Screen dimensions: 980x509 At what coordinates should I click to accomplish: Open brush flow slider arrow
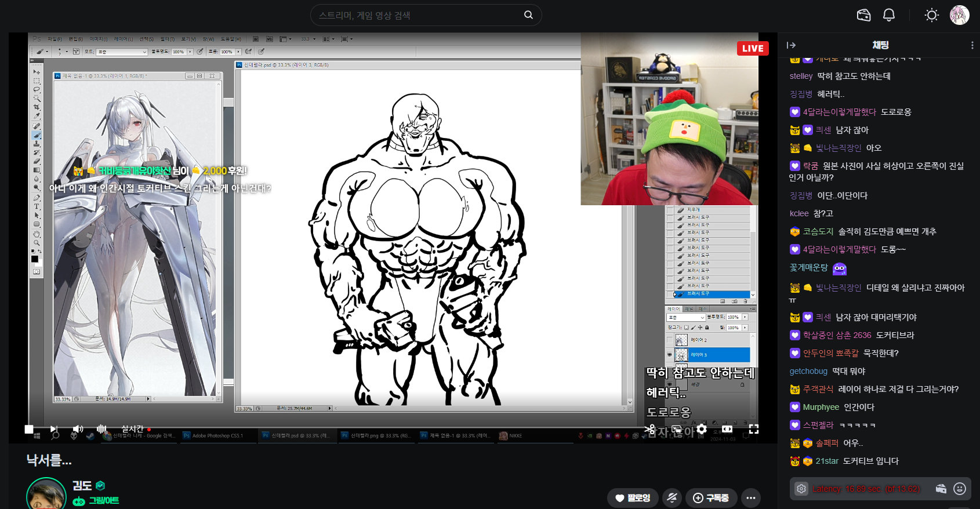coord(238,52)
